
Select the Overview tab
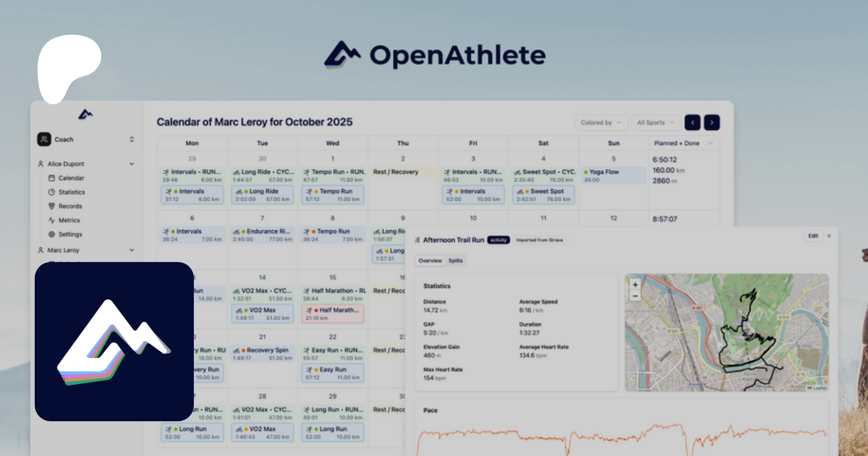[x=430, y=261]
